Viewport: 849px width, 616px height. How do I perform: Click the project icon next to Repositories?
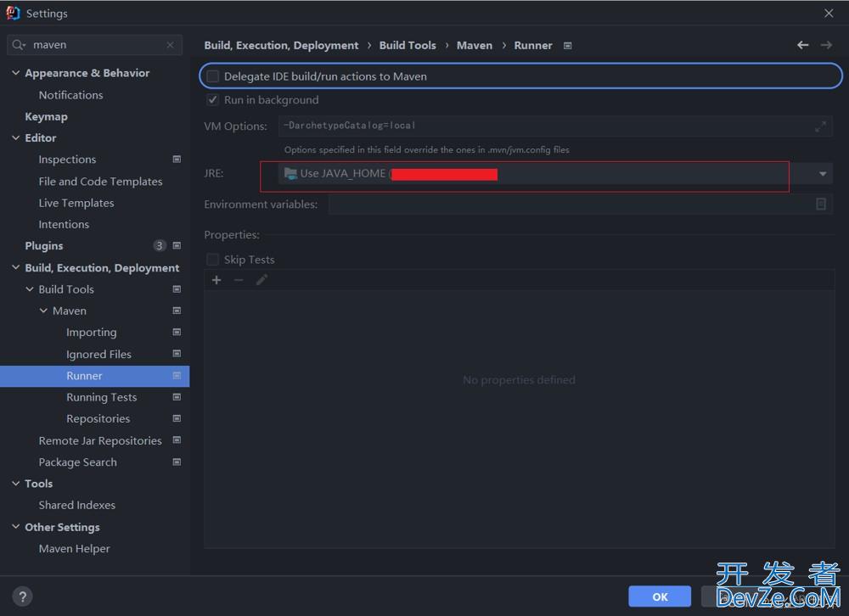click(x=177, y=418)
